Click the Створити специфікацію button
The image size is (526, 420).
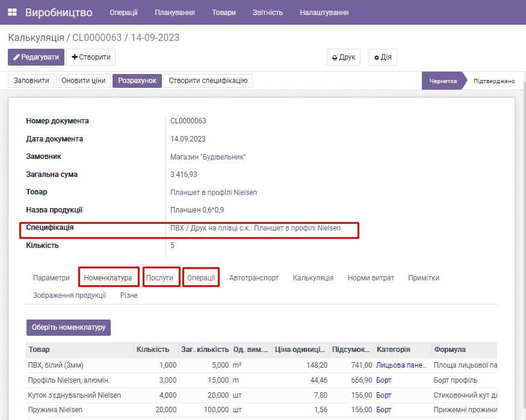208,81
